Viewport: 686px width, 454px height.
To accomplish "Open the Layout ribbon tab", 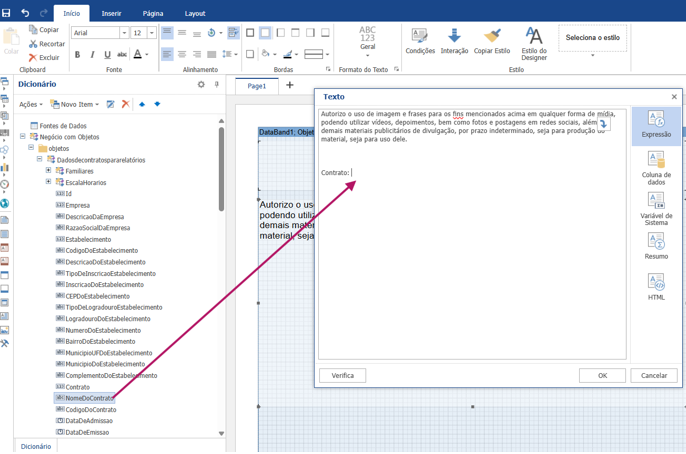I will pyautogui.click(x=195, y=14).
